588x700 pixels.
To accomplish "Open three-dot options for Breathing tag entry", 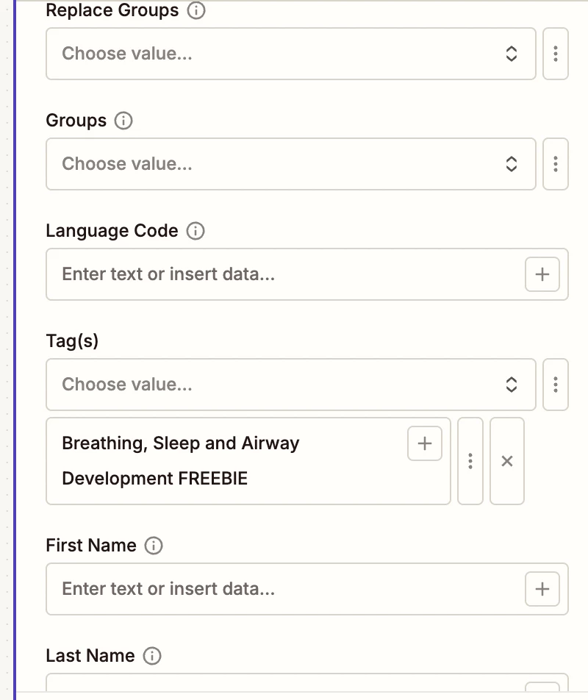I will 470,461.
